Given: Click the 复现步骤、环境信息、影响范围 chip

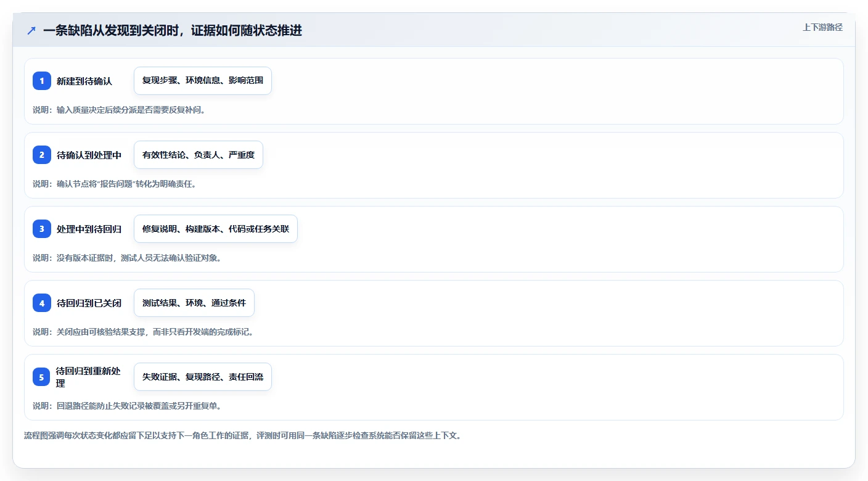Looking at the screenshot, I should (203, 81).
